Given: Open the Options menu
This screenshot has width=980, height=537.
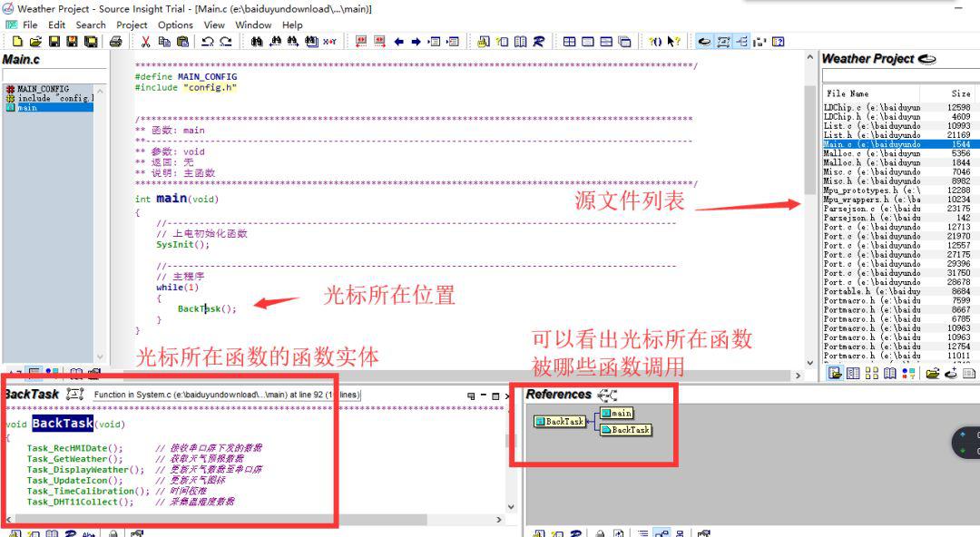Looking at the screenshot, I should (x=175, y=25).
